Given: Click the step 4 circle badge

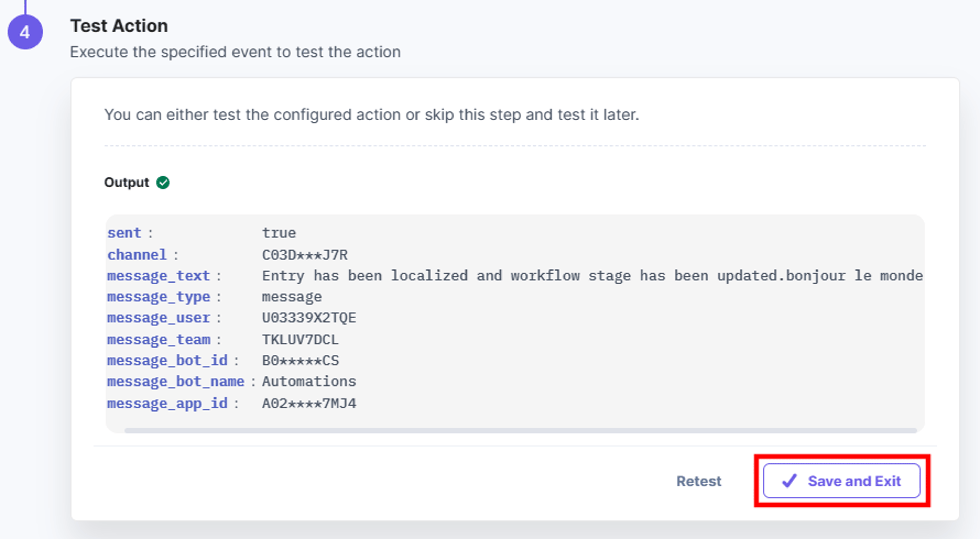Looking at the screenshot, I should point(25,32).
